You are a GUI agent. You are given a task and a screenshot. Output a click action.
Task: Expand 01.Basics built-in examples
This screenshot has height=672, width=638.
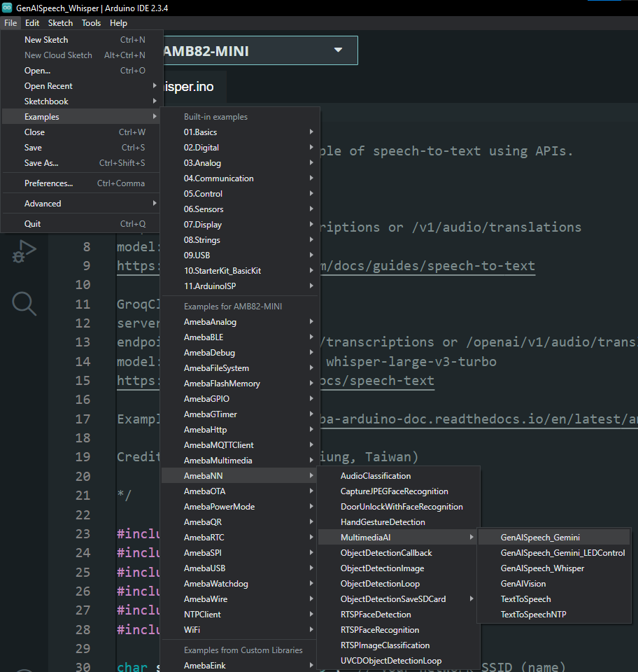pos(240,132)
